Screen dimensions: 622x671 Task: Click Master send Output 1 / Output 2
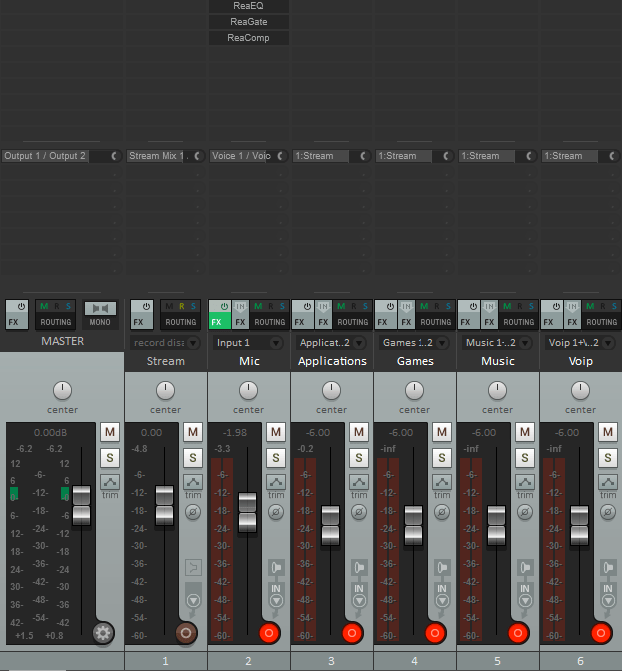click(x=45, y=156)
